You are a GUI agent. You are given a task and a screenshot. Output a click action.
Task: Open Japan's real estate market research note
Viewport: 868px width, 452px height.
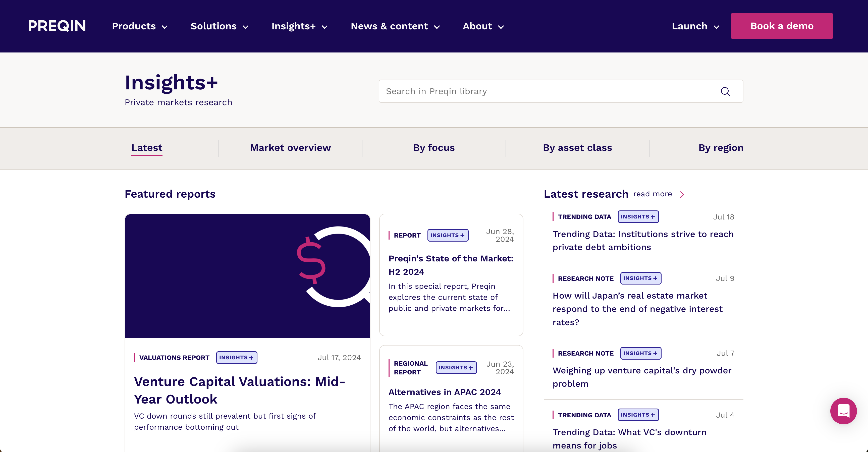[x=637, y=309]
